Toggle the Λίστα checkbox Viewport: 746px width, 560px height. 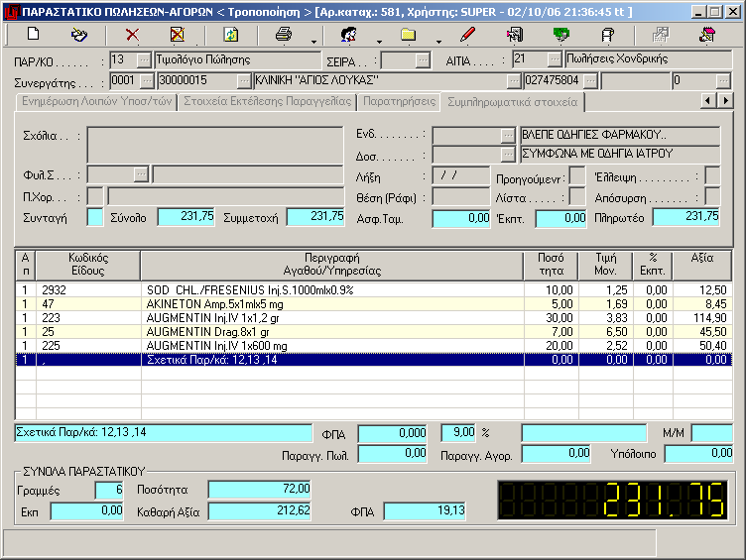point(577,196)
